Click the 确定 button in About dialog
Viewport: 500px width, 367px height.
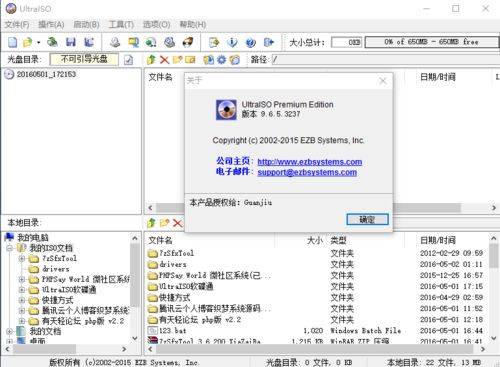coord(367,219)
